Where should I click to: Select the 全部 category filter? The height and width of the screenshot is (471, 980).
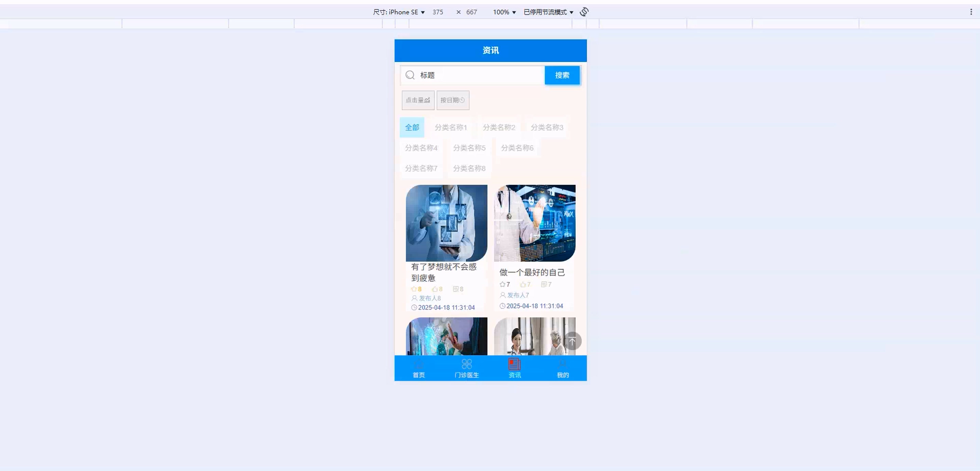coord(412,127)
